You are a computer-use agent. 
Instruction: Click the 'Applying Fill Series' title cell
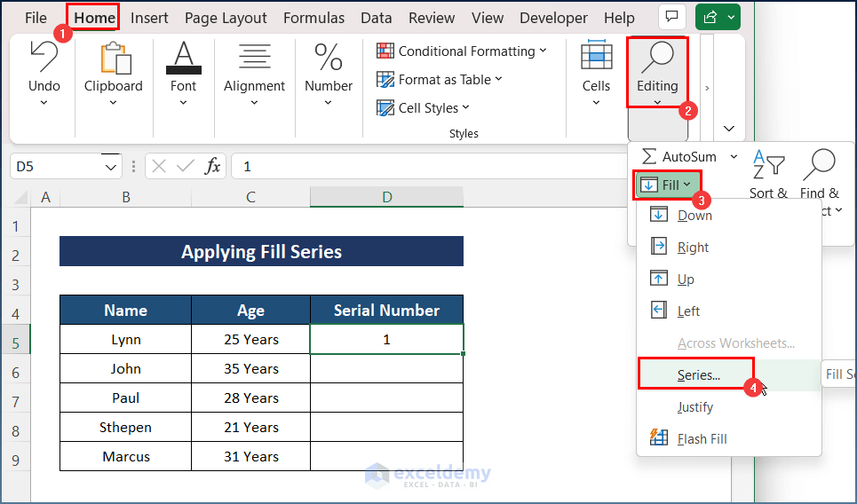[261, 251]
